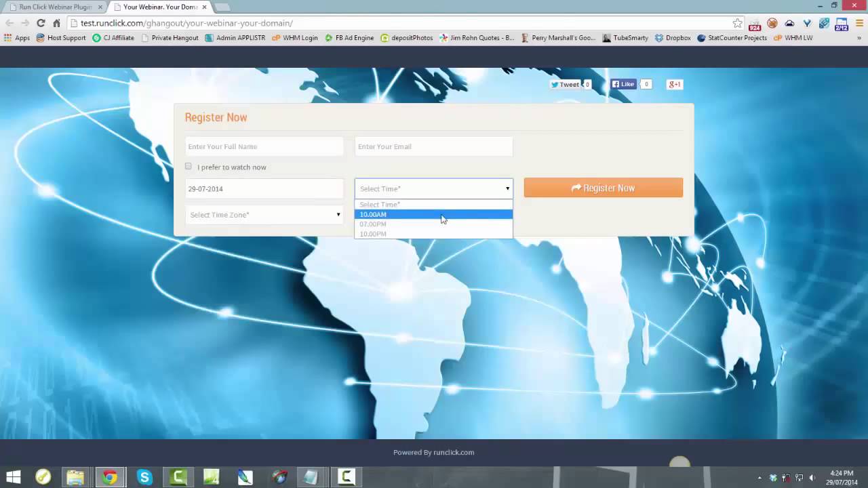Screen dimensions: 868x488
Task: Open the FB Ad Engine bookmark
Action: (349, 38)
